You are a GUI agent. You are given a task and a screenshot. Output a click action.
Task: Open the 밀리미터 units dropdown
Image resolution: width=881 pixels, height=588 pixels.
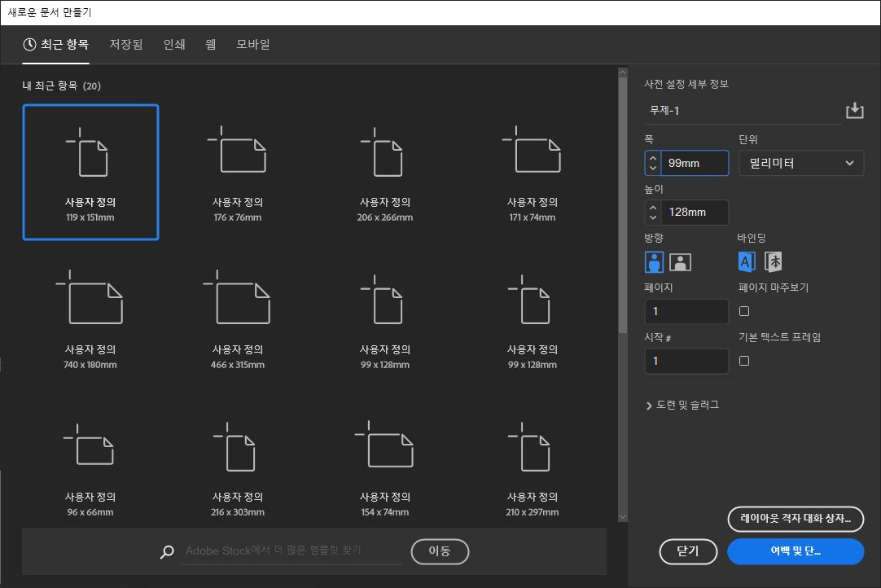[x=801, y=163]
